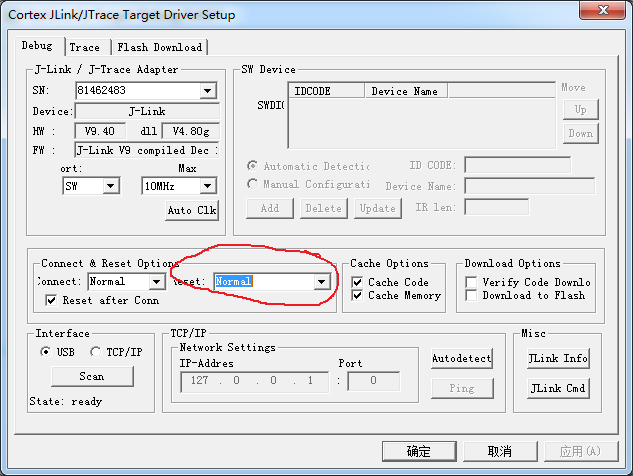Open JLink Info
The image size is (633, 476).
[558, 358]
